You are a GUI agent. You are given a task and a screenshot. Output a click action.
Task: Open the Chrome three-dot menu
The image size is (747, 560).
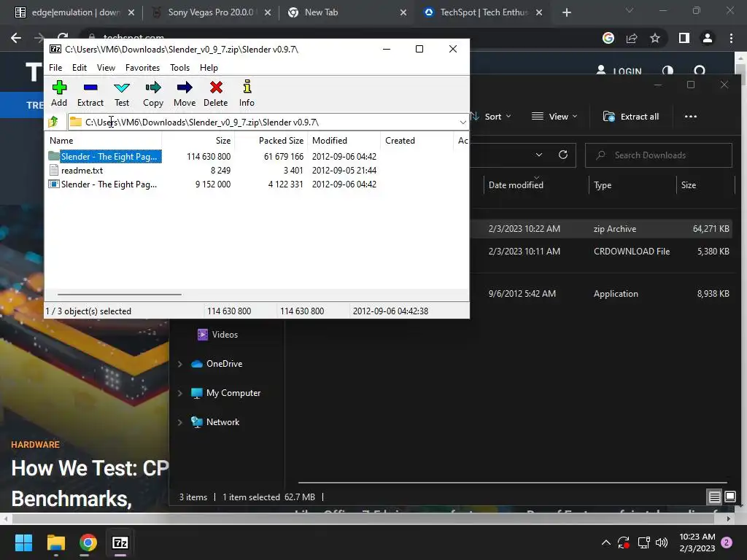(x=731, y=38)
